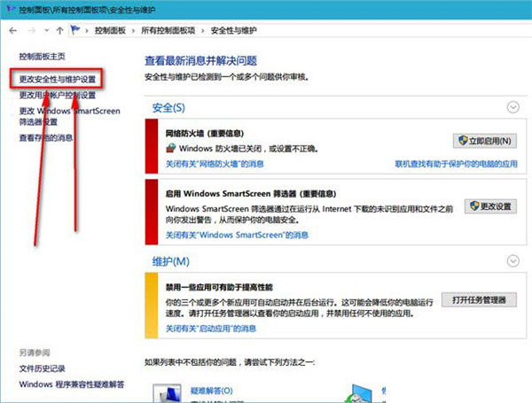Collapse the 维护(M) section
532x403 pixels.
(x=512, y=260)
